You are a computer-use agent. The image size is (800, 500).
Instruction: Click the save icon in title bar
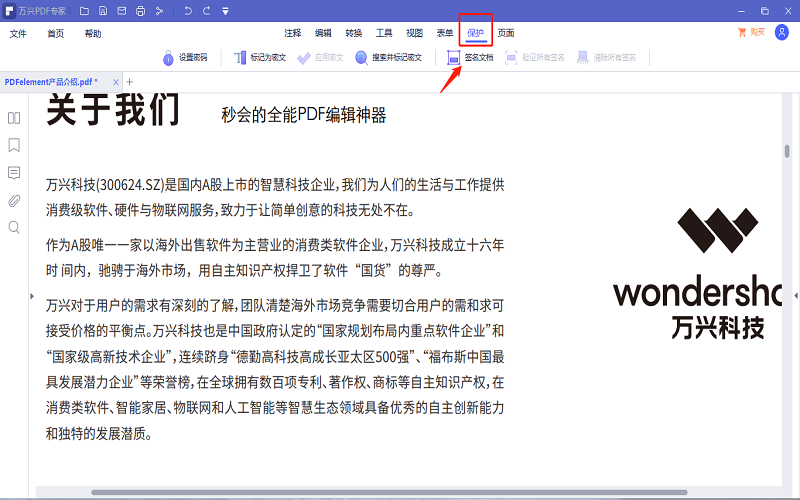coord(101,11)
